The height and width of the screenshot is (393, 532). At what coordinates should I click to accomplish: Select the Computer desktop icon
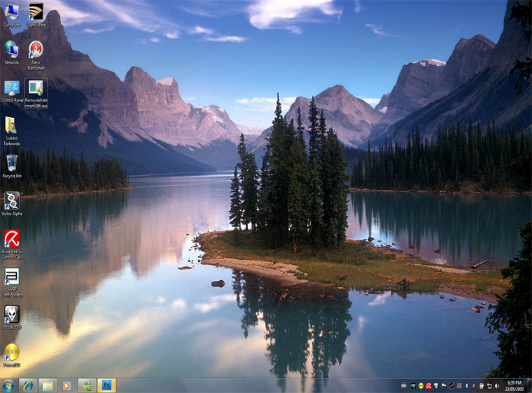click(x=12, y=15)
